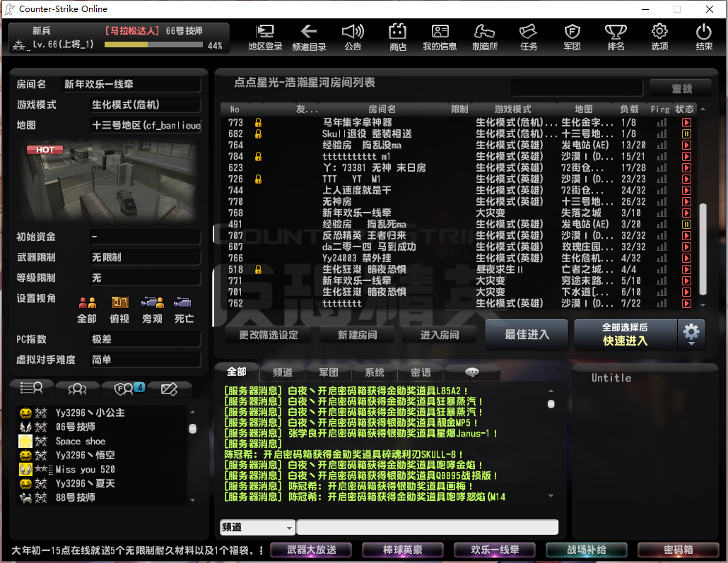Switch to the player list tab
The image size is (728, 563).
coord(31,388)
